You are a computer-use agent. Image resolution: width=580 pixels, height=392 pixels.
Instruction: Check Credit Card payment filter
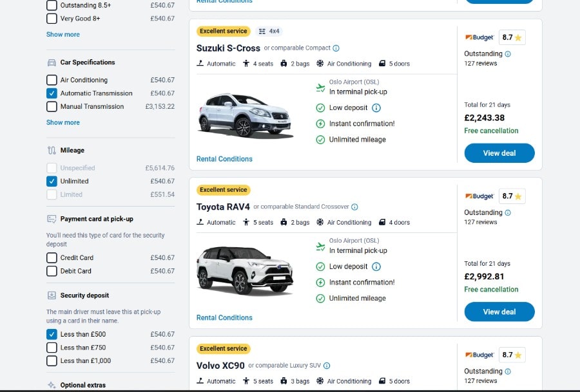[x=52, y=257]
